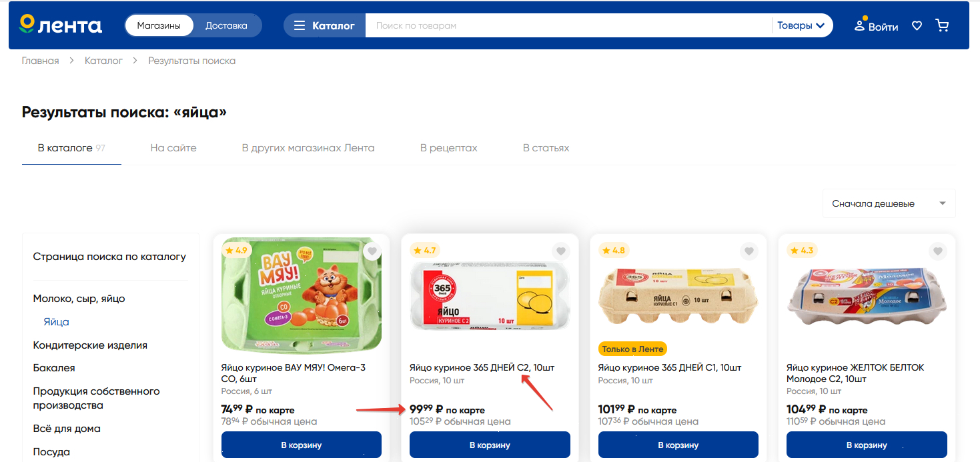Favorite the 365 ДНЕЙ С1 eggs

(749, 251)
